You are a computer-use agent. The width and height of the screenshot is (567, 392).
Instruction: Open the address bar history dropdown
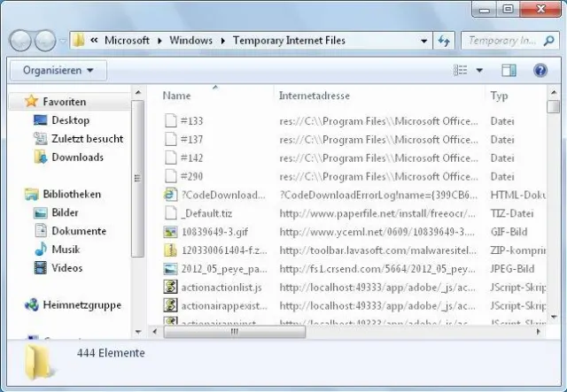(423, 41)
